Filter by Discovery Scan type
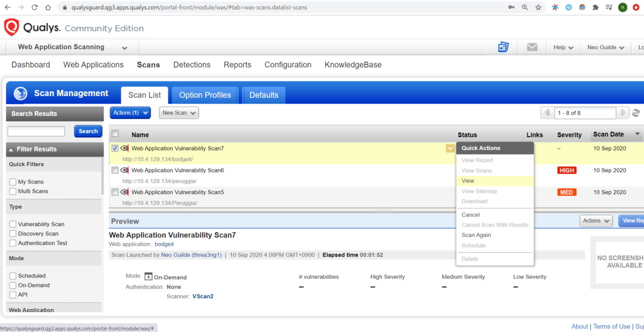Viewport: 644px width, 332px height. coord(13,234)
